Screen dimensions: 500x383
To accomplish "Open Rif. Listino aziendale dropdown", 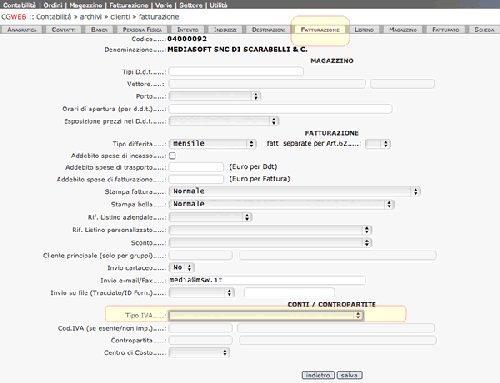I will [x=210, y=217].
